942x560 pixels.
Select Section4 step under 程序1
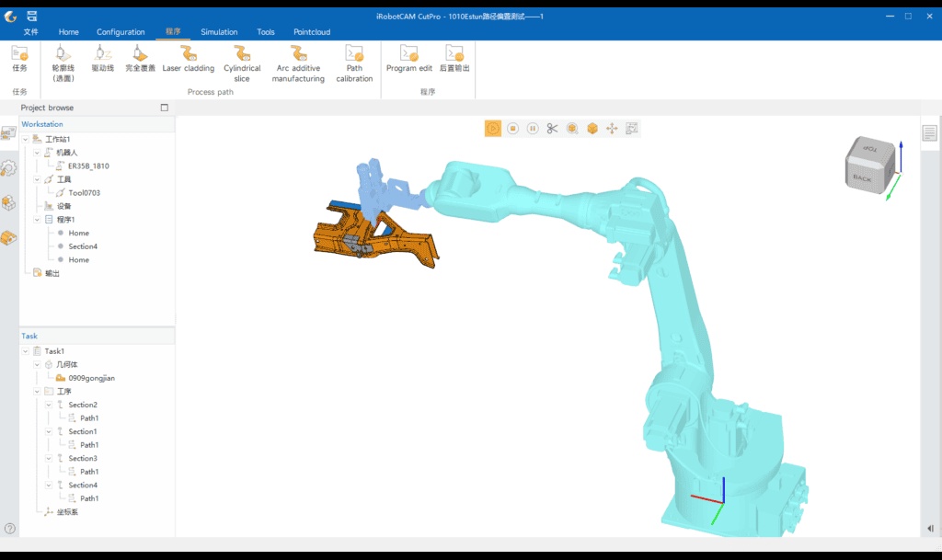pos(83,246)
